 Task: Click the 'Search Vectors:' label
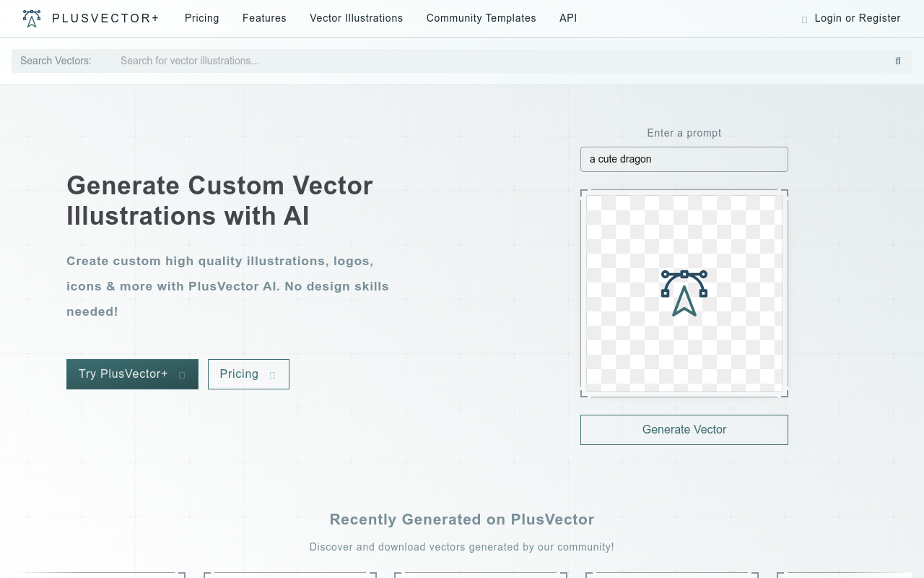click(x=56, y=61)
